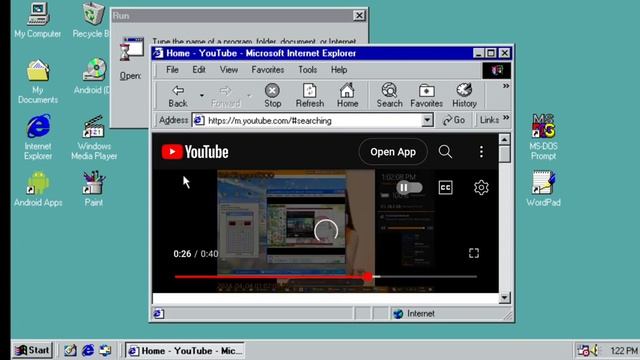Open WordPad desktop shortcut
This screenshot has height=360, width=640.
(x=543, y=189)
